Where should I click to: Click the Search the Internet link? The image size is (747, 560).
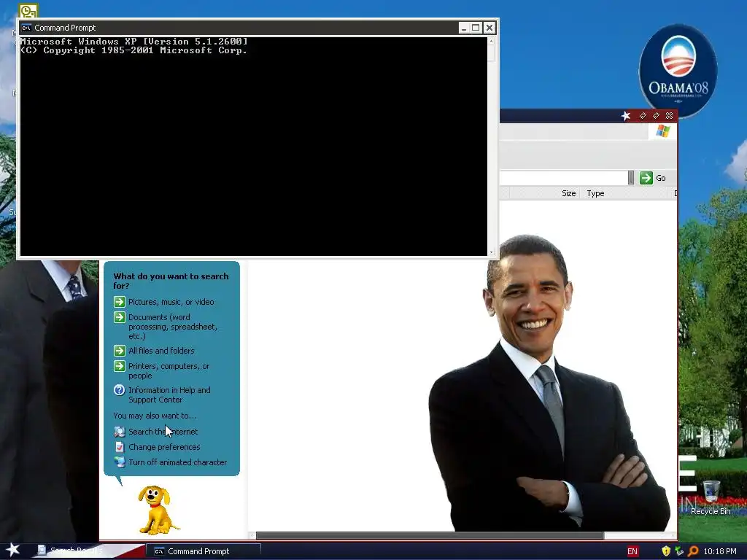pos(163,432)
